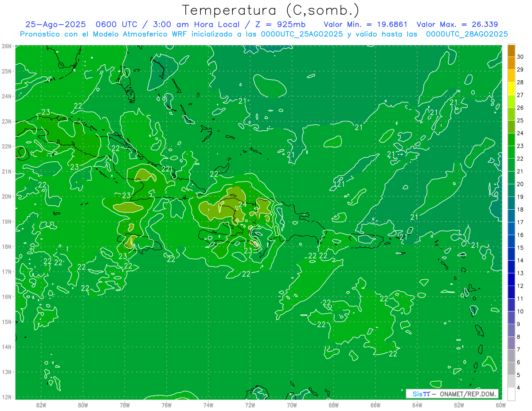This screenshot has height=411, width=532.
Task: Click the "70W" longitude axis label
Action: (x=292, y=405)
